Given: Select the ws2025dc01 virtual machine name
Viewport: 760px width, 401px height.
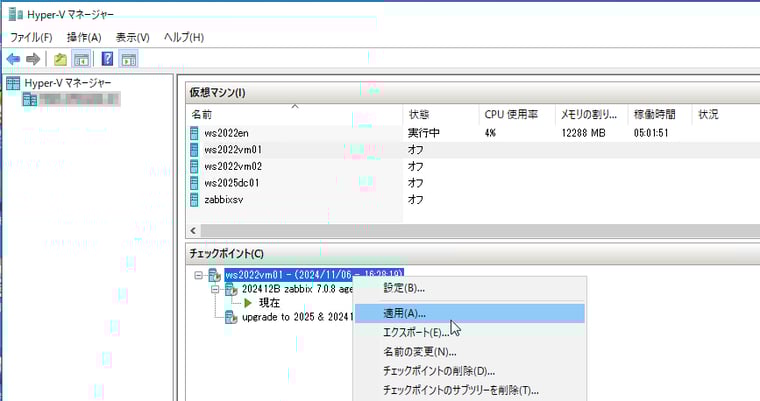Looking at the screenshot, I should point(232,183).
